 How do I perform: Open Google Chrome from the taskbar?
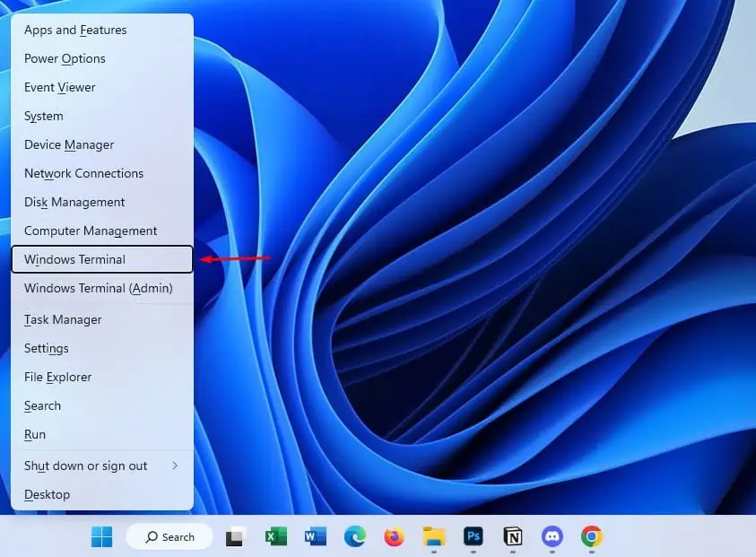[591, 536]
